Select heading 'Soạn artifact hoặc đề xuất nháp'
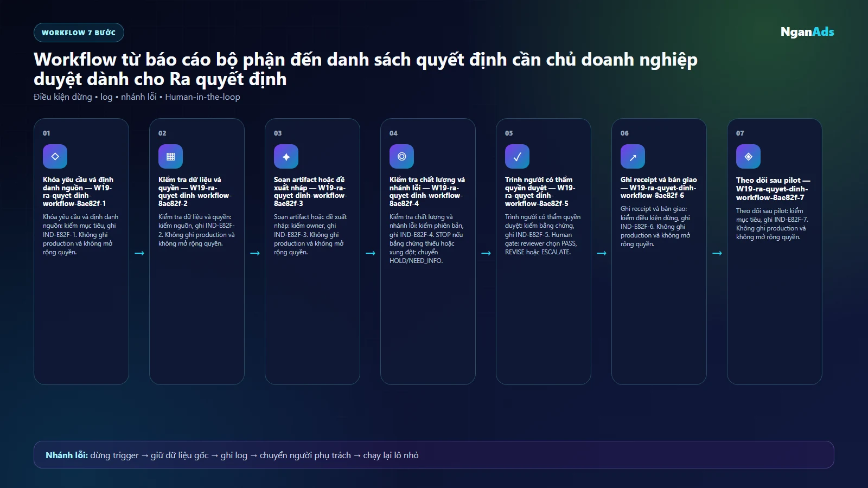The height and width of the screenshot is (488, 868). pos(310,191)
